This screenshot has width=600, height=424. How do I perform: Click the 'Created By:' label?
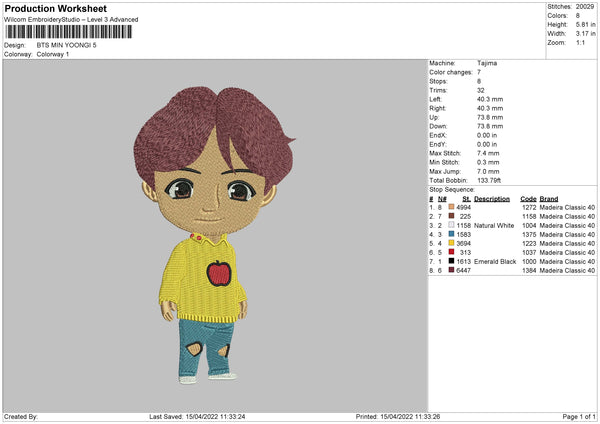pyautogui.click(x=21, y=417)
